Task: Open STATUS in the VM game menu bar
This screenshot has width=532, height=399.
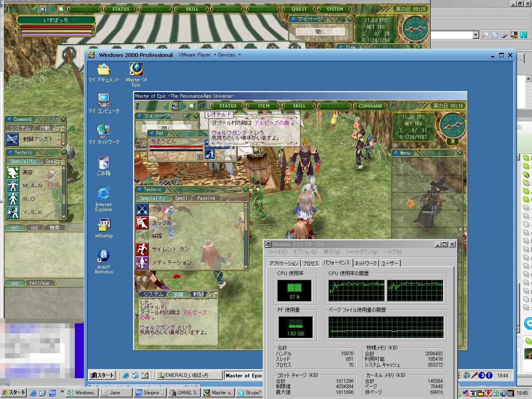Action: pyautogui.click(x=228, y=106)
